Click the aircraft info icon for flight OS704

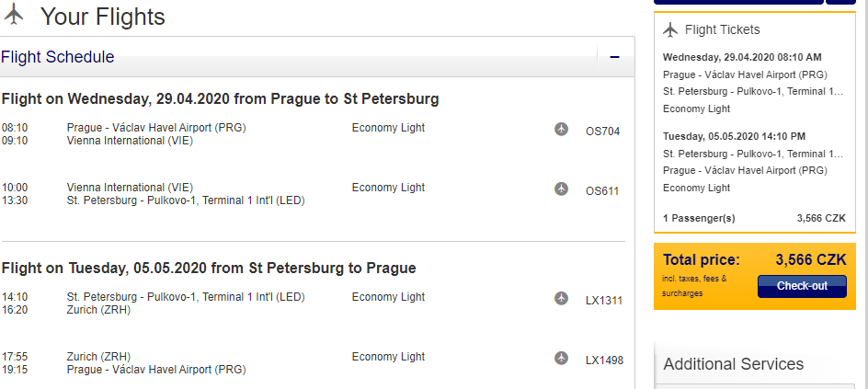(561, 129)
